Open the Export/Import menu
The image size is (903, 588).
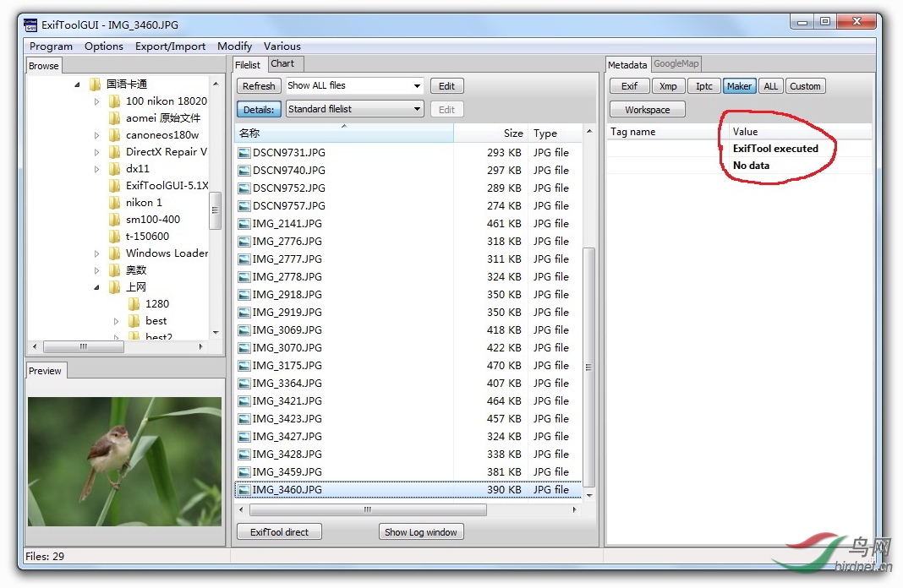[x=170, y=46]
